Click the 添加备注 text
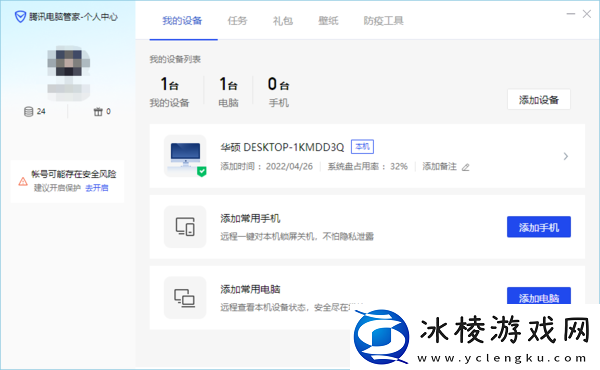 pos(440,166)
